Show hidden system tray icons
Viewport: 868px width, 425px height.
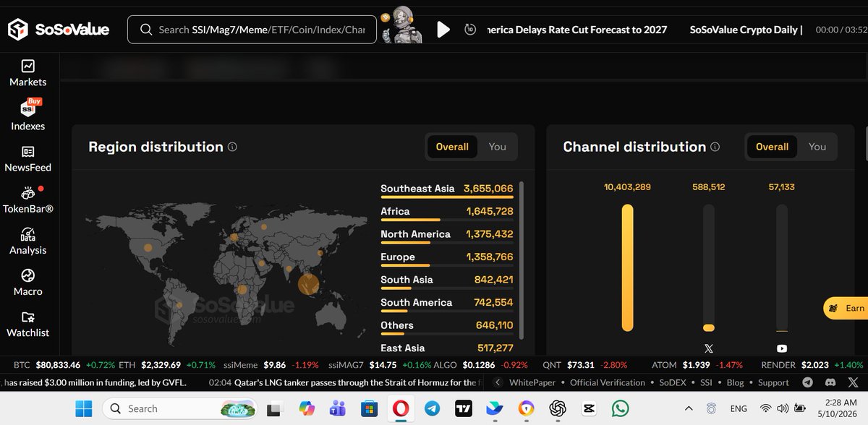click(688, 408)
